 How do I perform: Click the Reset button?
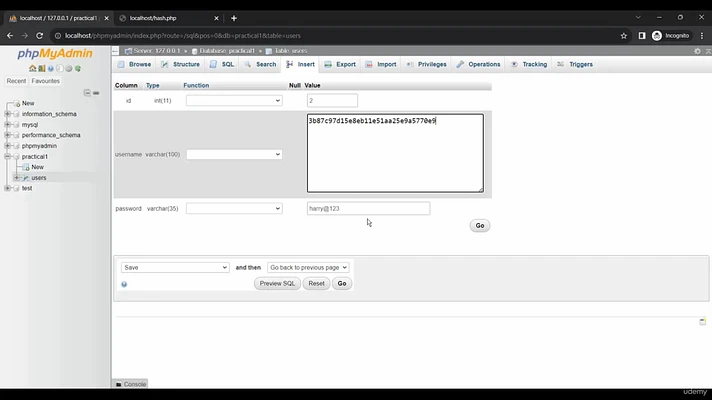pyautogui.click(x=316, y=284)
